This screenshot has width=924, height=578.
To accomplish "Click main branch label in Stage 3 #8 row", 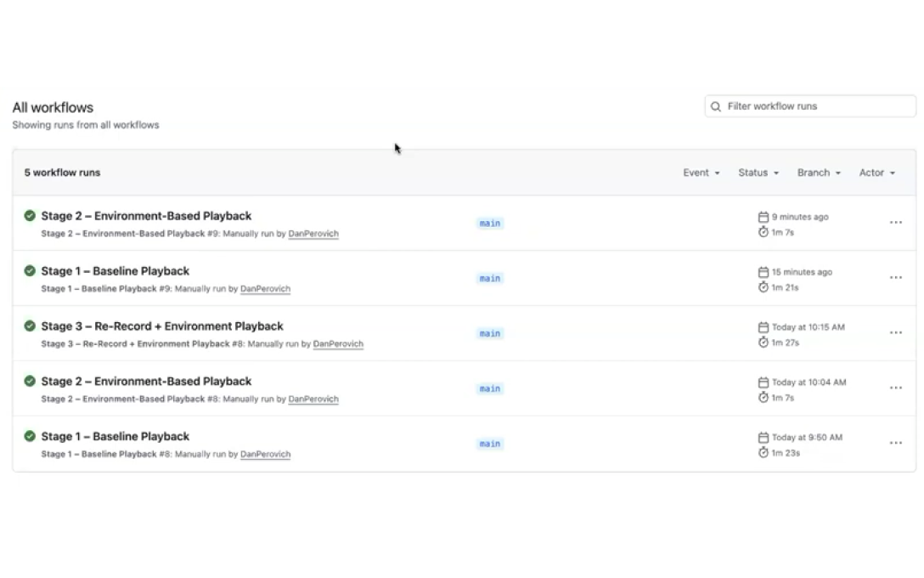I will point(490,333).
